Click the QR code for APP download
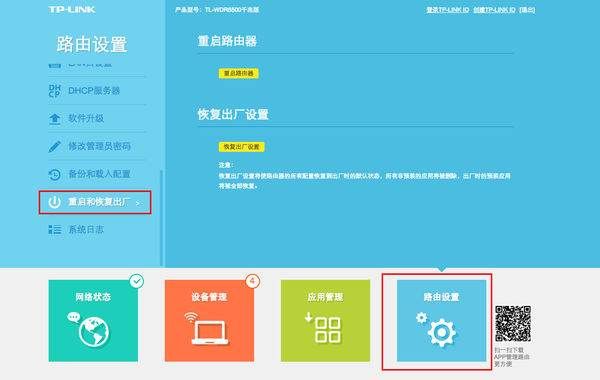 (x=513, y=324)
